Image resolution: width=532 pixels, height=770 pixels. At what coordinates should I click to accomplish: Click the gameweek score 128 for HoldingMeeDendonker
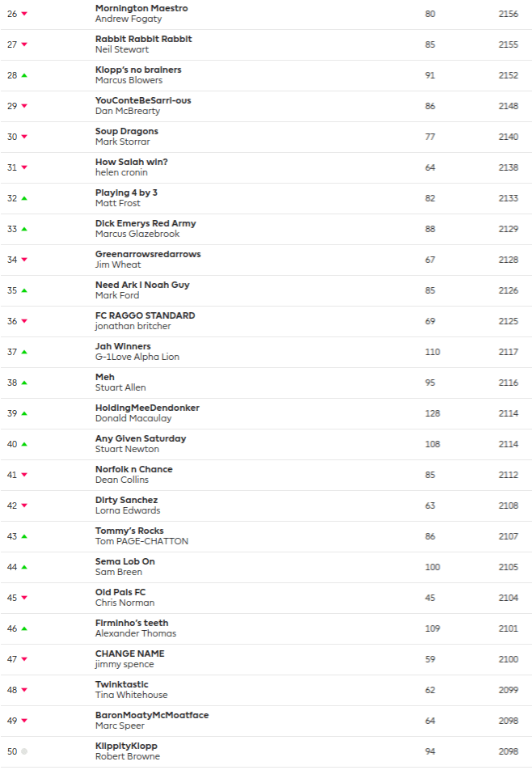tap(430, 413)
